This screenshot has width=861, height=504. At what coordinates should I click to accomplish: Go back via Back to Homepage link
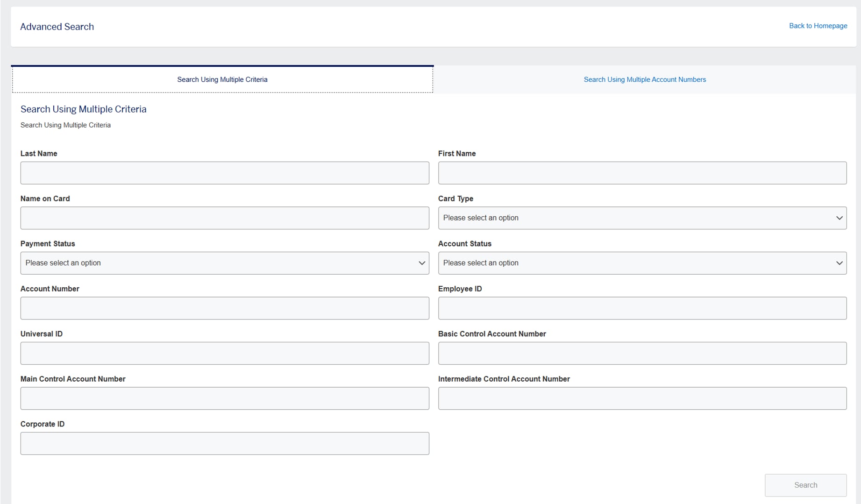coord(818,26)
